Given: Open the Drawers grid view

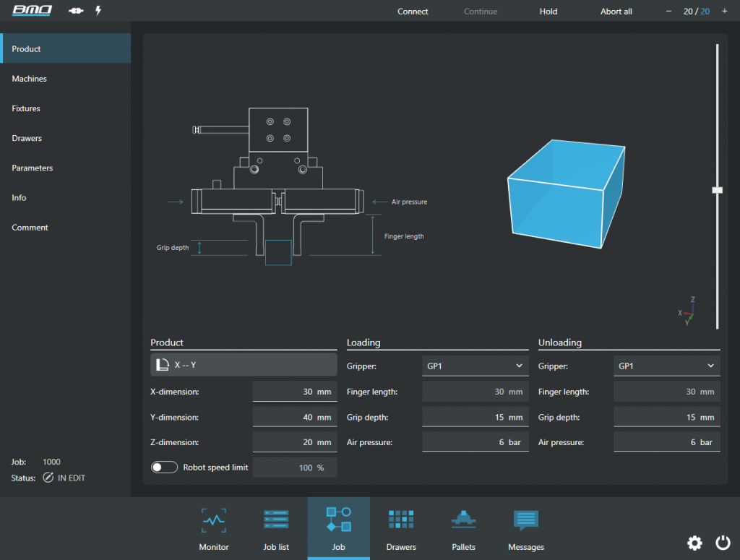Looking at the screenshot, I should (x=401, y=527).
